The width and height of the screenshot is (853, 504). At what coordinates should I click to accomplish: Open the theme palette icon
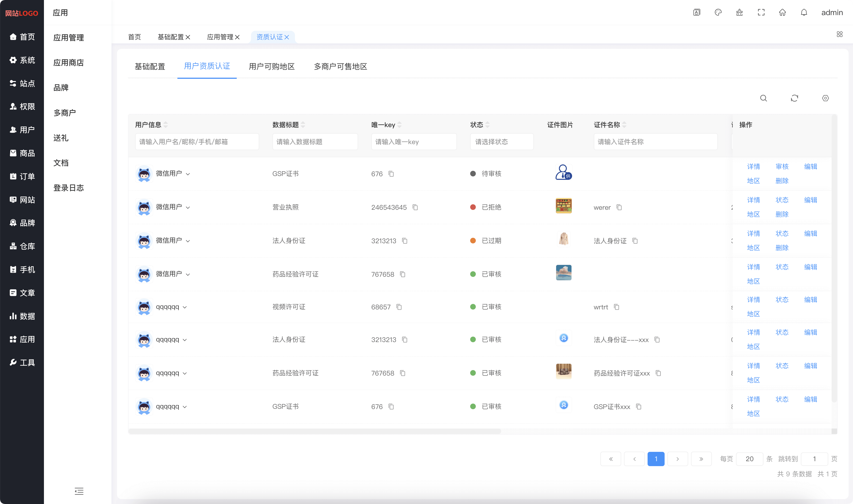coord(718,13)
